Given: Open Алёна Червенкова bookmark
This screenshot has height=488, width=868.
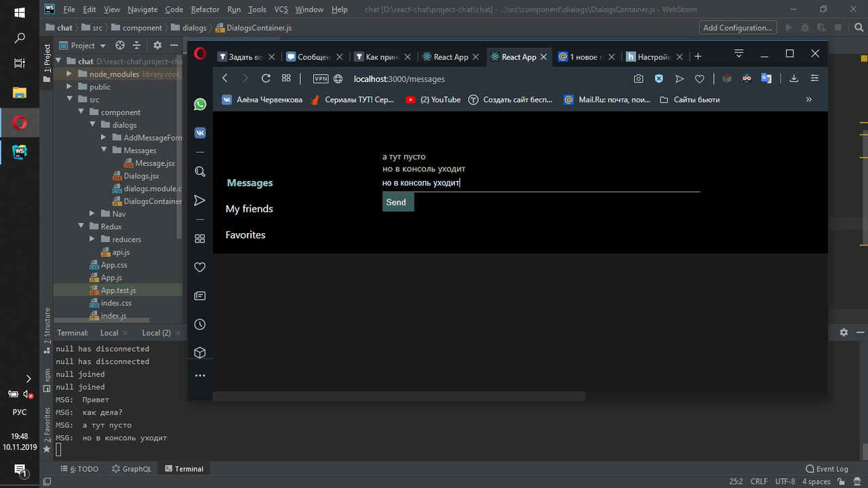Looking at the screenshot, I should (262, 100).
